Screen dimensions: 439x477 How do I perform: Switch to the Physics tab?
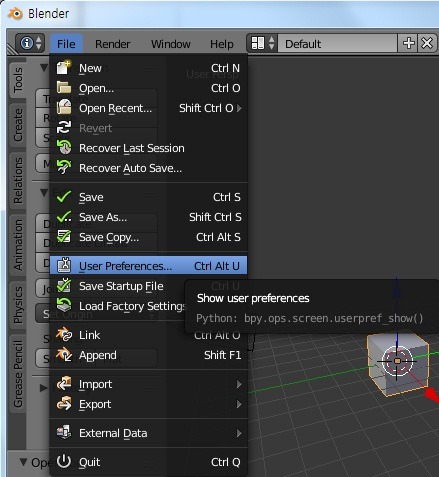pos(18,305)
